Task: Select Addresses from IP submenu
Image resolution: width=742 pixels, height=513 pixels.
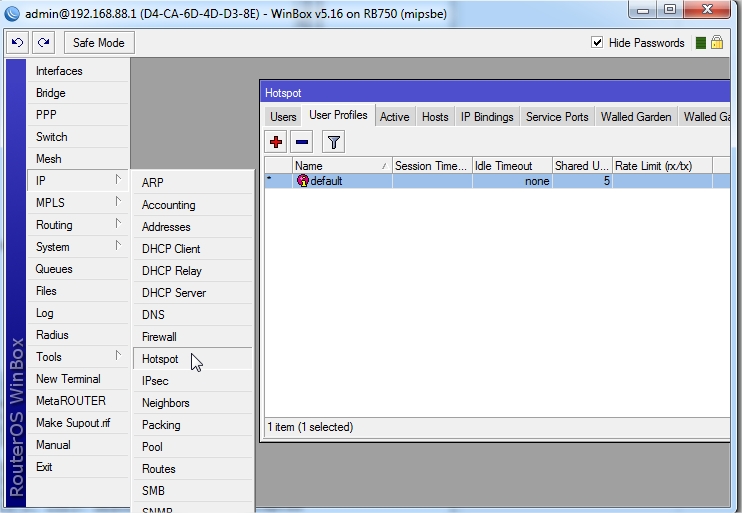Action: 193,227
